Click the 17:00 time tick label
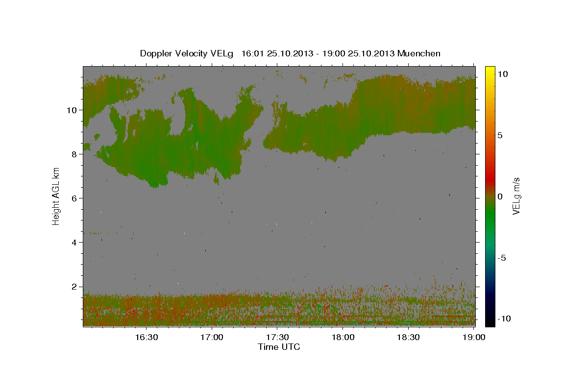Image resolution: width=588 pixels, height=392 pixels. [212, 337]
